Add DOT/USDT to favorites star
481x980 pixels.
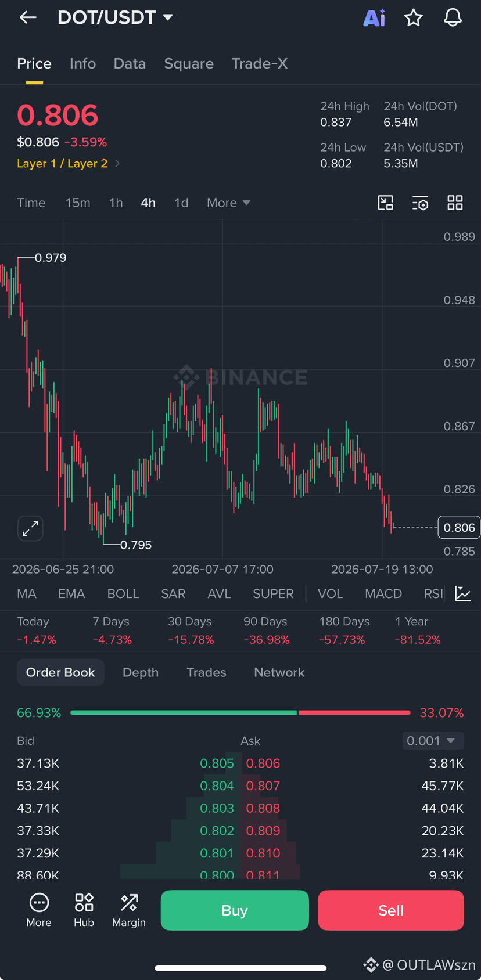tap(414, 17)
